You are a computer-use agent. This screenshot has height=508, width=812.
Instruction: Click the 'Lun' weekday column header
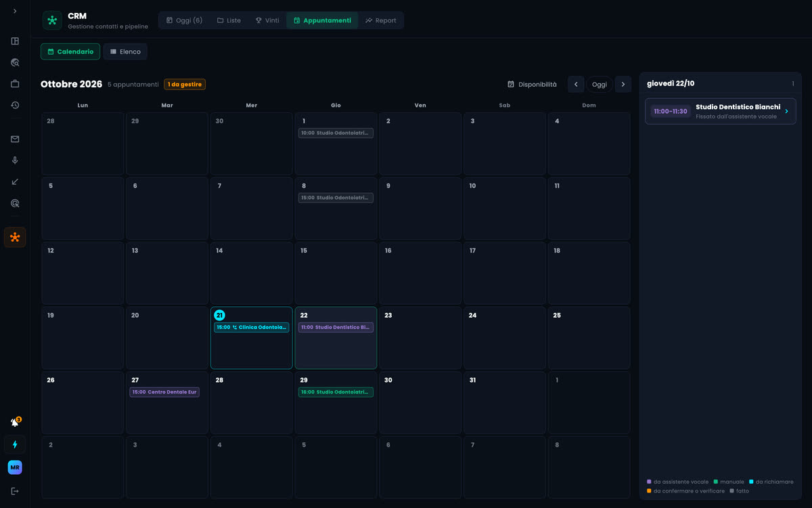point(83,106)
